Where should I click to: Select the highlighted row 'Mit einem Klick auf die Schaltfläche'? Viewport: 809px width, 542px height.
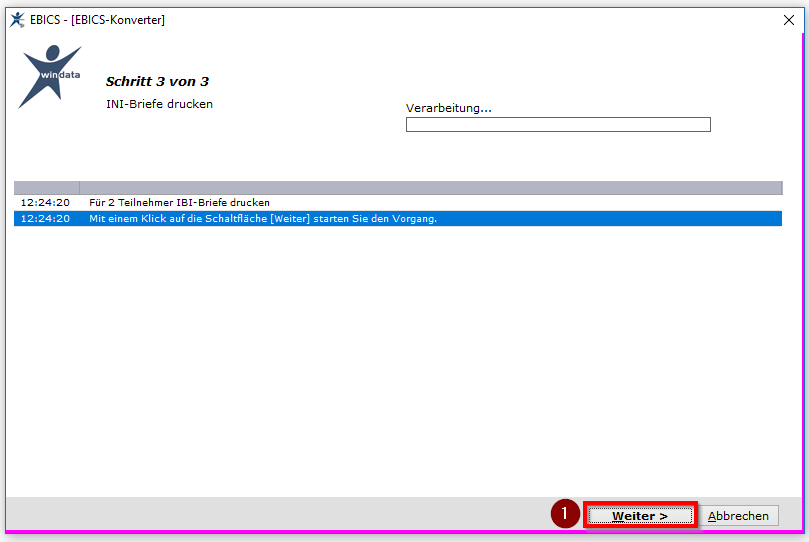pos(398,219)
